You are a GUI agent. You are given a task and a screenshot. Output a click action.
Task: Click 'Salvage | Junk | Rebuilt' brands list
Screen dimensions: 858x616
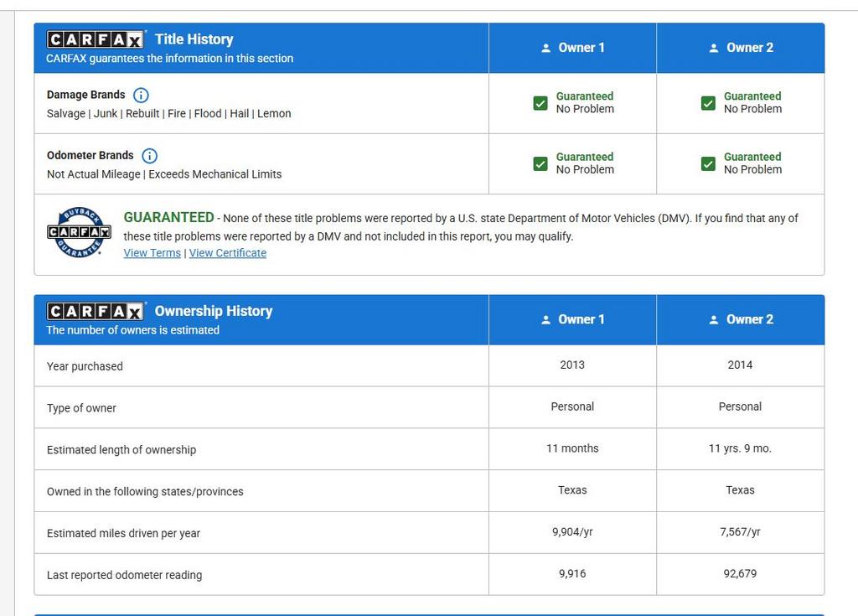click(169, 113)
